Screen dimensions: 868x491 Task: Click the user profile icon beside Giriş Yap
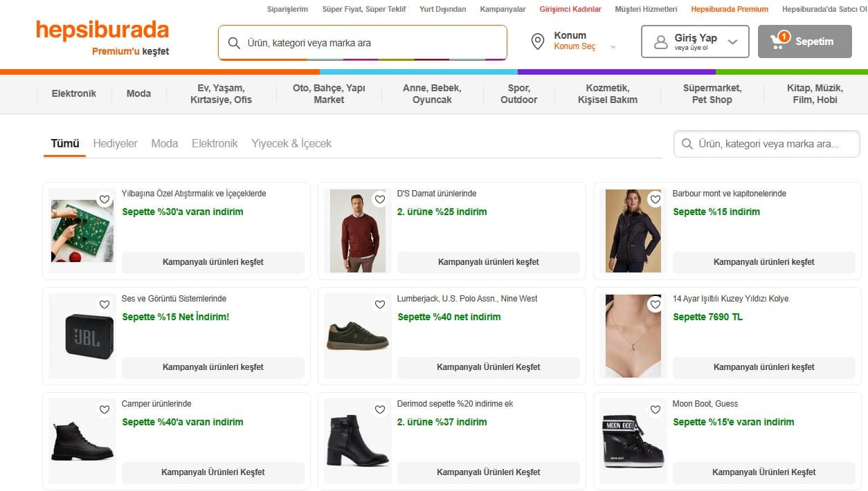point(660,42)
